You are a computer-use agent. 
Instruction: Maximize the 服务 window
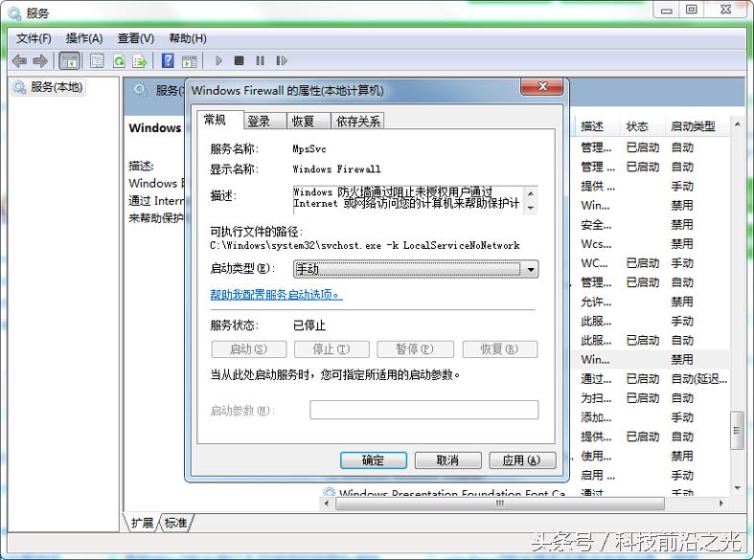[x=692, y=10]
